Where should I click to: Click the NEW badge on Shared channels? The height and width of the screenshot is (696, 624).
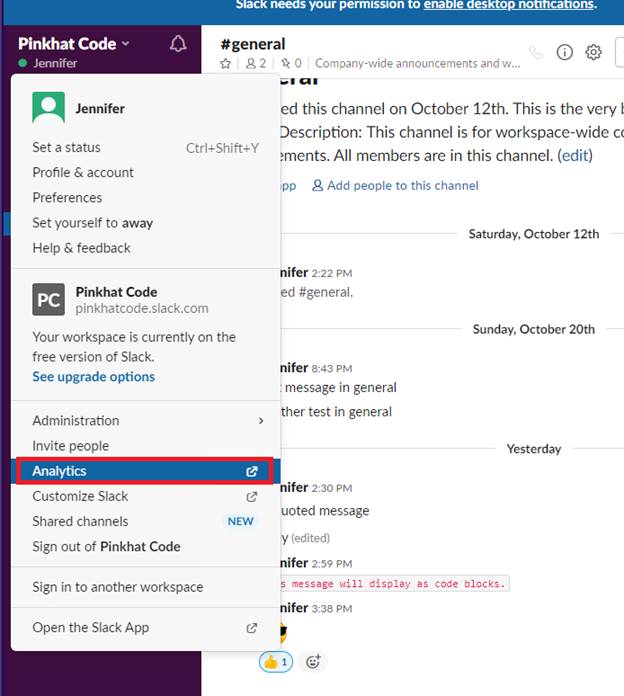point(241,521)
